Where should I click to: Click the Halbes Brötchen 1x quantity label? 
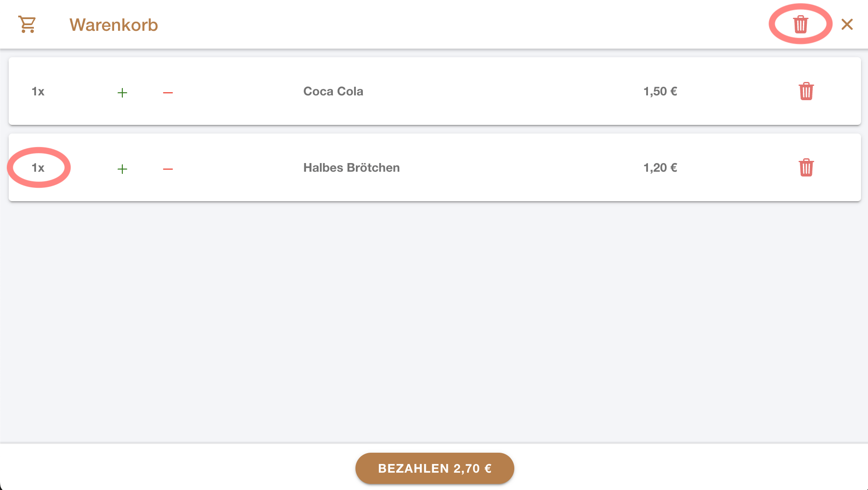[38, 168]
